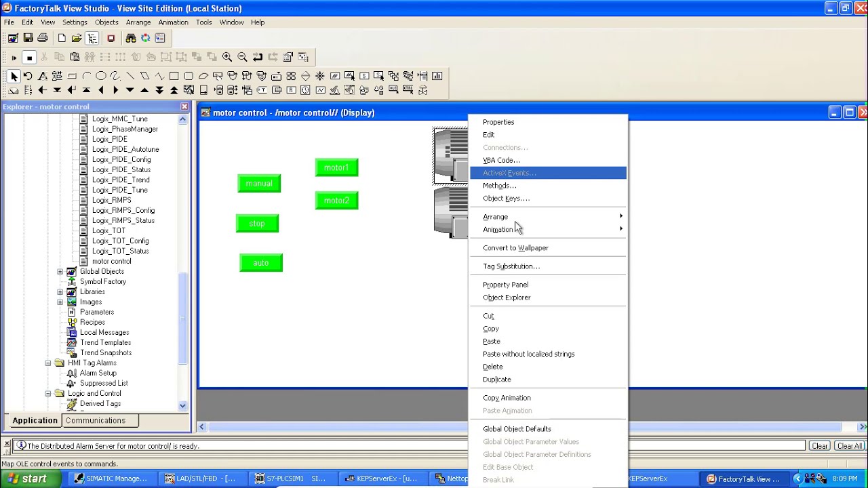Toggle Test Display play button
Screen dimensions: 868x488
pos(14,57)
